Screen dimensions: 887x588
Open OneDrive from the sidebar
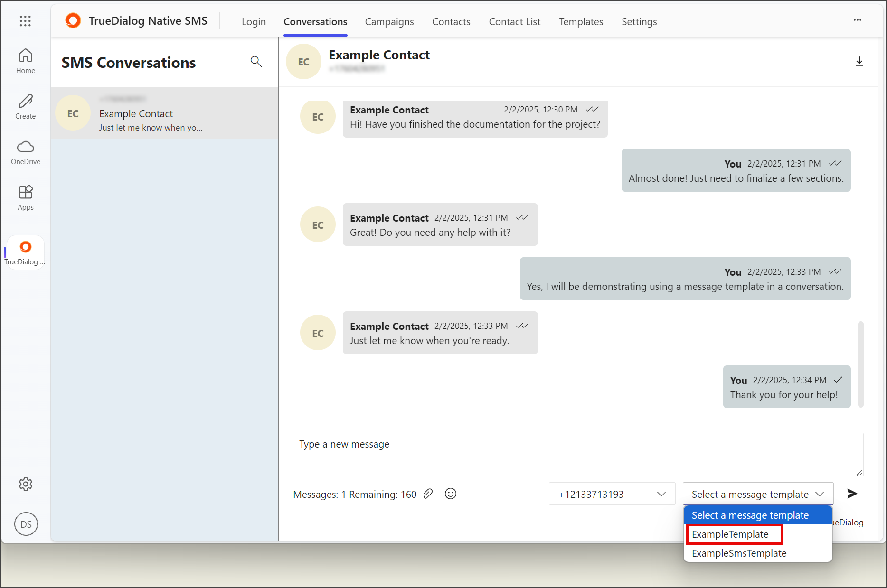(x=26, y=152)
